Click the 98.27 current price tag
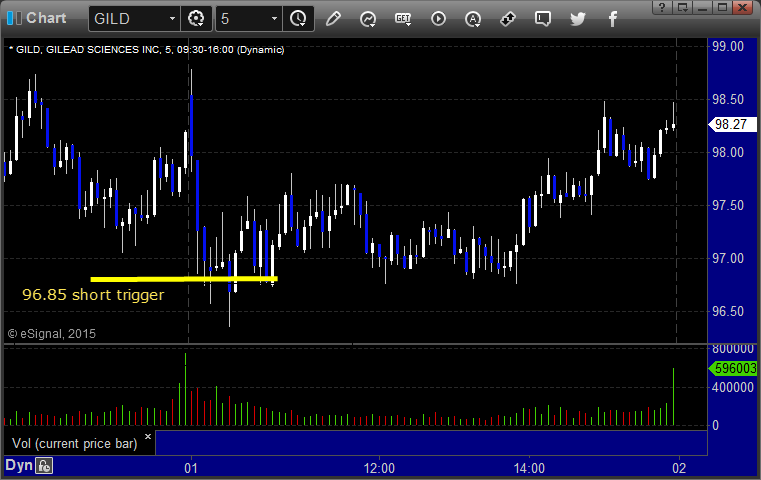This screenshot has width=761, height=480. (732, 124)
